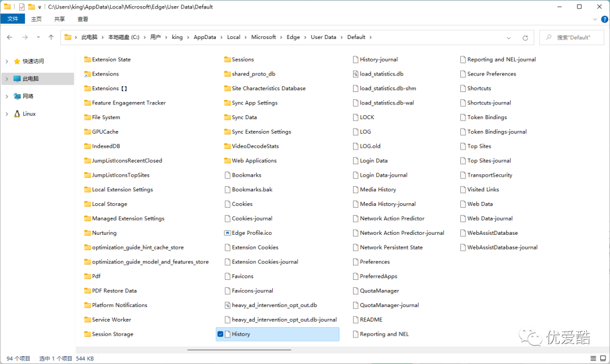The height and width of the screenshot is (364, 610).
Task: Select the Sync Data folder
Action: point(241,117)
